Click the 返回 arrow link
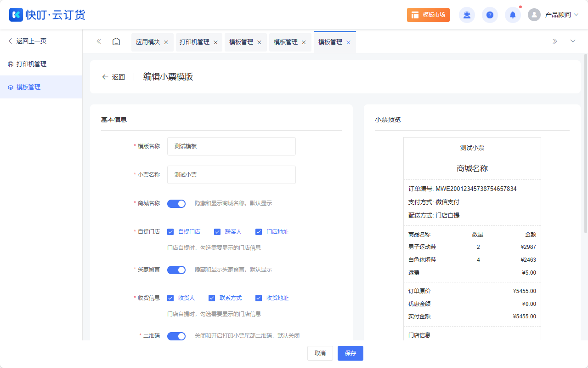Screen dimensions: 588x368 (113, 77)
